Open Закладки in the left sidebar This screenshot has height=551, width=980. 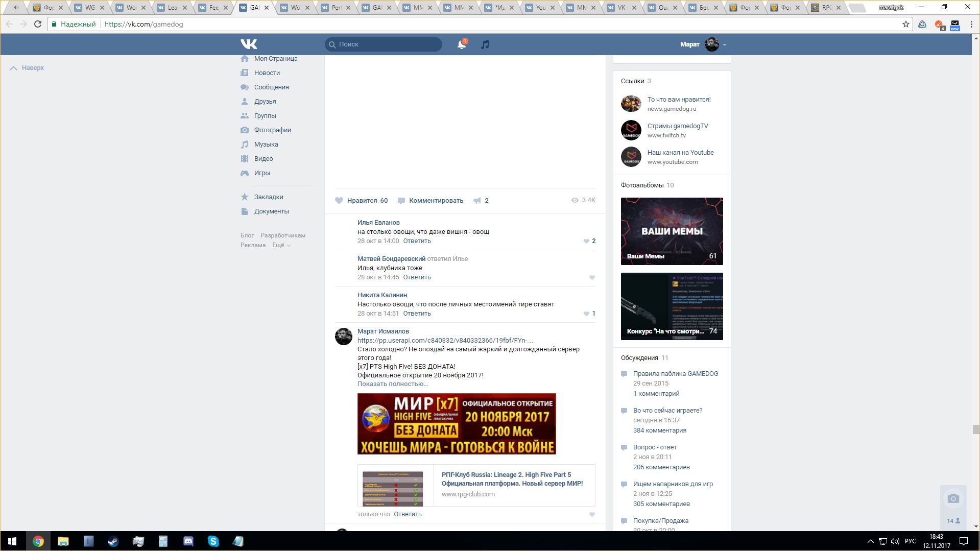(268, 197)
